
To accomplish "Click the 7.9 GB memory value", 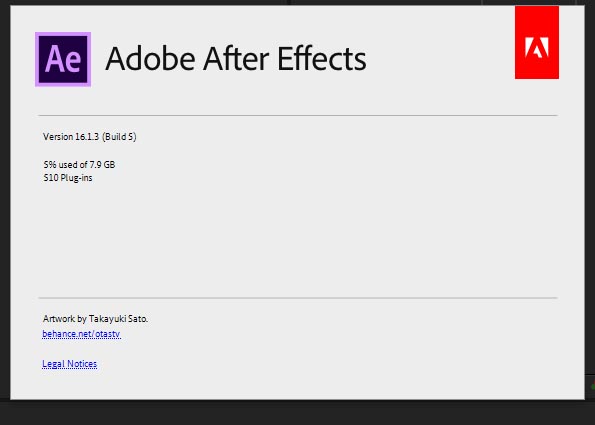I will pos(102,165).
